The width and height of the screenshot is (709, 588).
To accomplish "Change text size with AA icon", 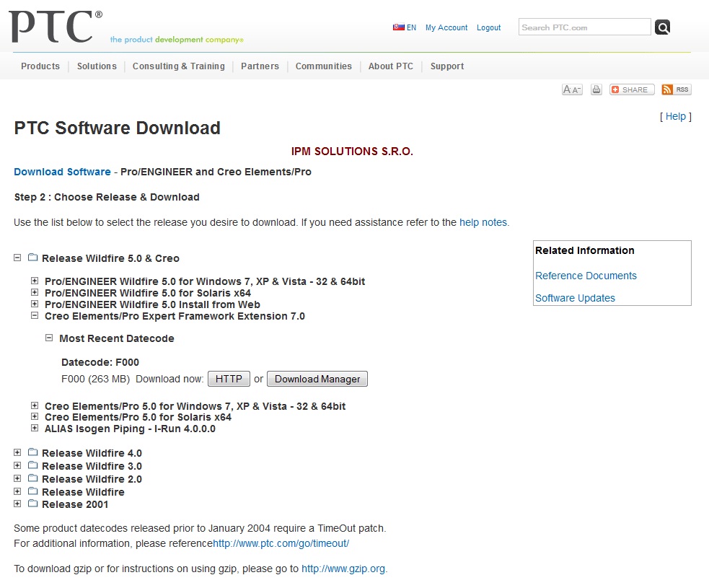I will pos(572,89).
